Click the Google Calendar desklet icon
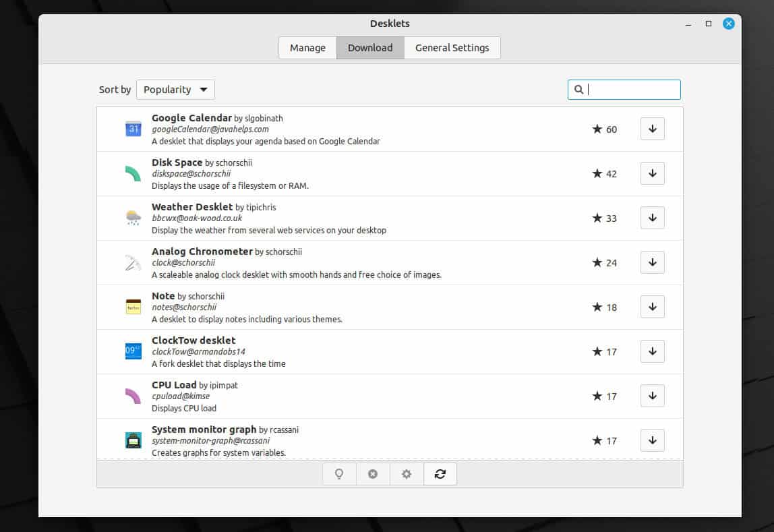 point(133,129)
